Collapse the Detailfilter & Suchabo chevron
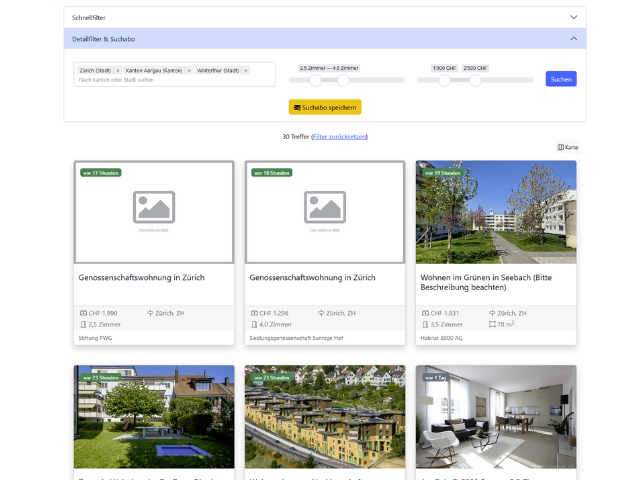 pyautogui.click(x=573, y=38)
